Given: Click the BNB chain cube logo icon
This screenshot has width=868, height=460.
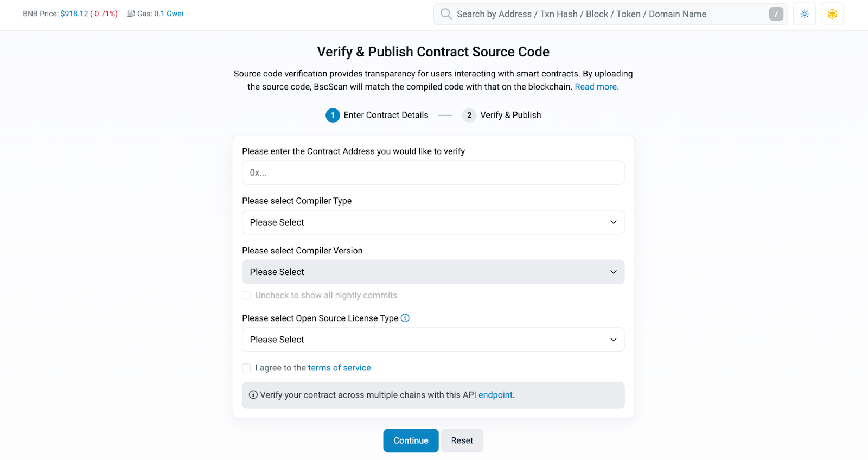Looking at the screenshot, I should (x=832, y=14).
